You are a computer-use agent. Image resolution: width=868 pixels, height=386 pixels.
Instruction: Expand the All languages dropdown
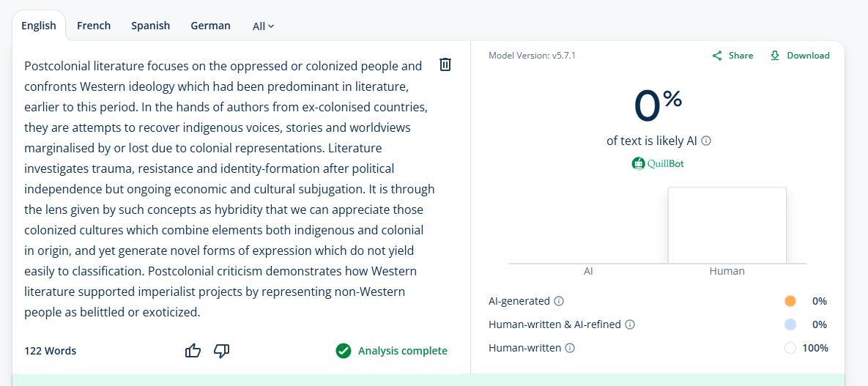pyautogui.click(x=263, y=26)
